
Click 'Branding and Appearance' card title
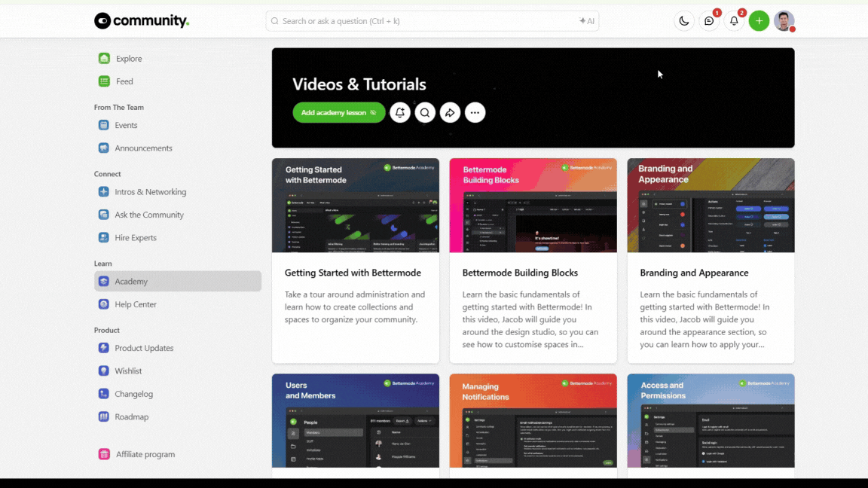pyautogui.click(x=694, y=273)
